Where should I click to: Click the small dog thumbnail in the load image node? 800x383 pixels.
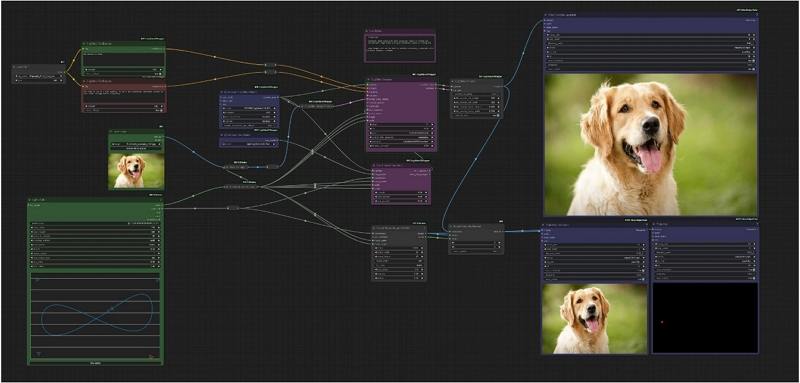pos(136,170)
